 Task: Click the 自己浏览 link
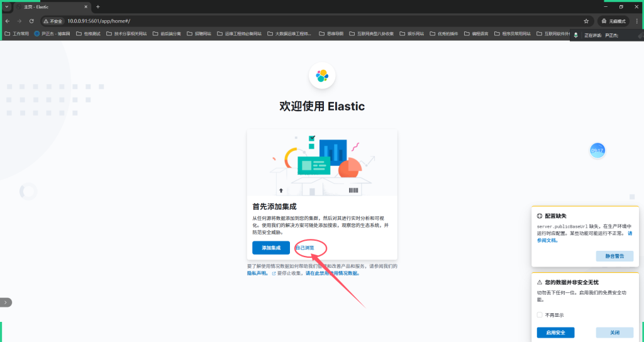point(305,248)
